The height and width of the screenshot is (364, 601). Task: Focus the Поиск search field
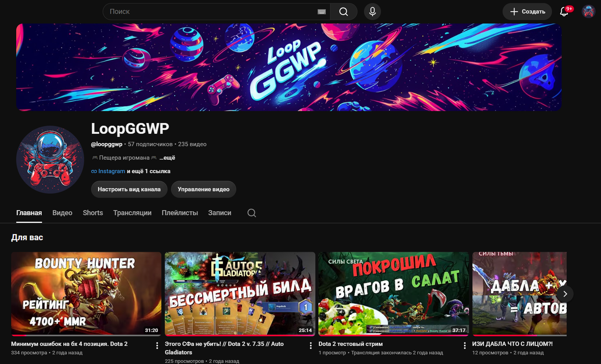tap(217, 12)
